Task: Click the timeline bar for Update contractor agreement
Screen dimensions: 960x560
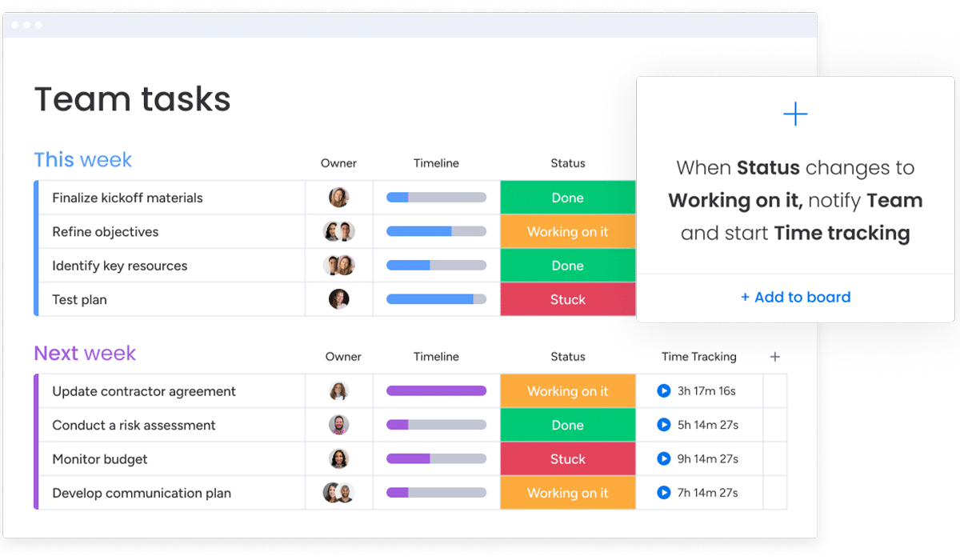Action: coord(437,391)
